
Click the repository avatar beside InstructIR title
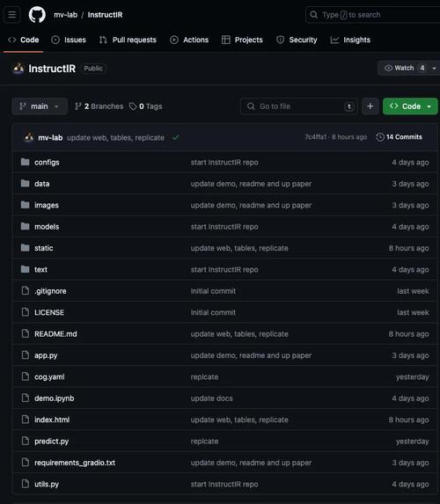click(18, 69)
